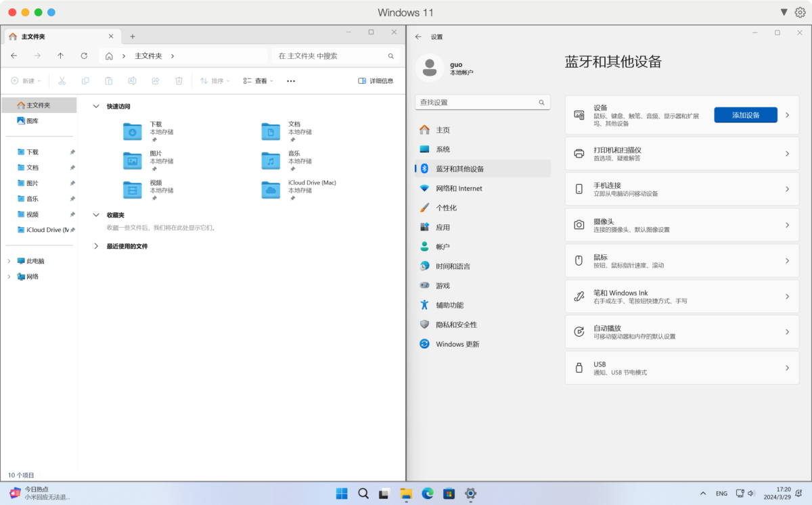Go up one folder level in File Explorer
This screenshot has height=505, width=812.
(60, 56)
